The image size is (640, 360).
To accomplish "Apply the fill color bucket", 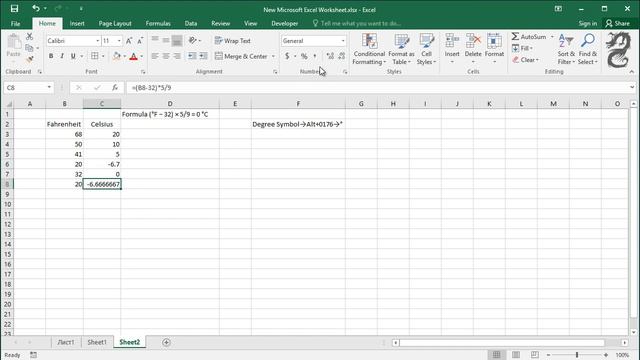I will coord(117,56).
